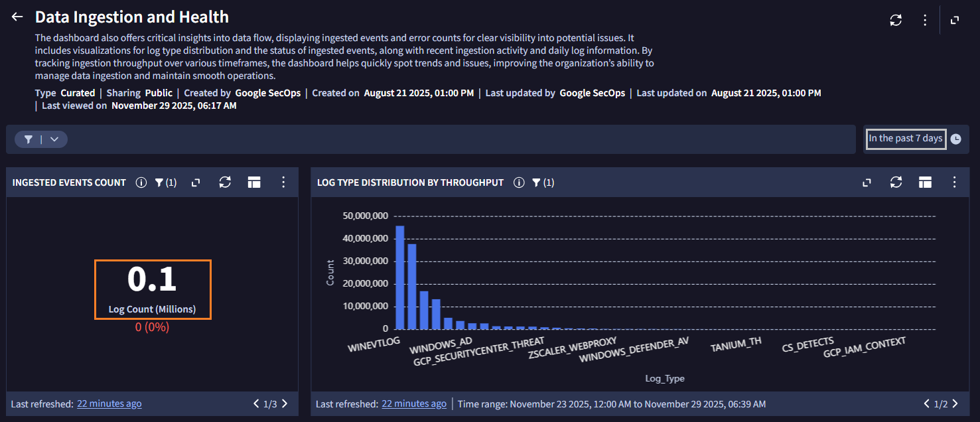The width and height of the screenshot is (980, 422).
Task: Show info for Log Type Distribution chart
Action: 519,182
